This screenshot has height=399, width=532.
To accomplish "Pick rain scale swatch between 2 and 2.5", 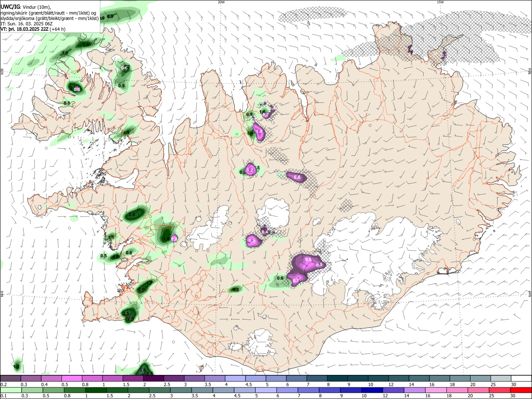I will (138, 390).
